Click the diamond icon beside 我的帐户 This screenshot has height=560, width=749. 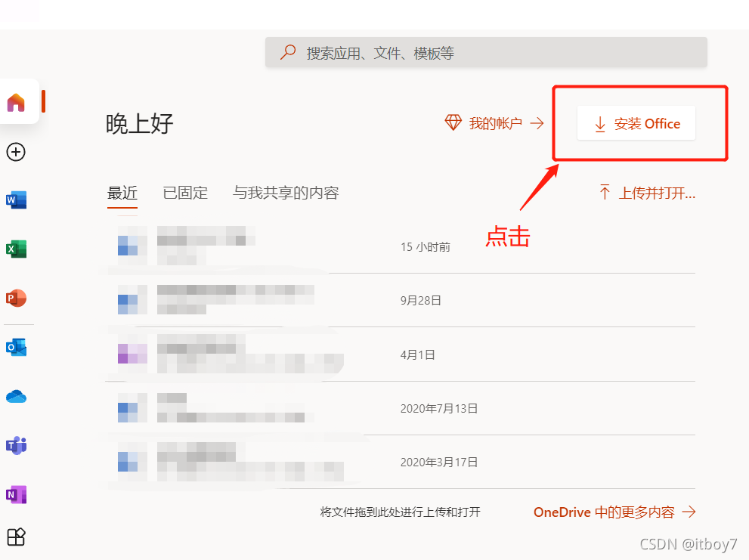click(x=453, y=122)
